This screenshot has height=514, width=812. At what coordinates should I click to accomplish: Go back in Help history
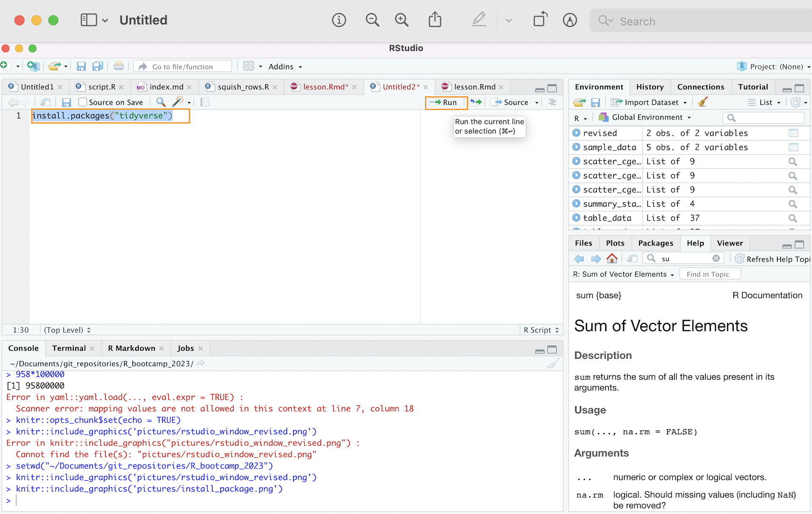click(579, 259)
